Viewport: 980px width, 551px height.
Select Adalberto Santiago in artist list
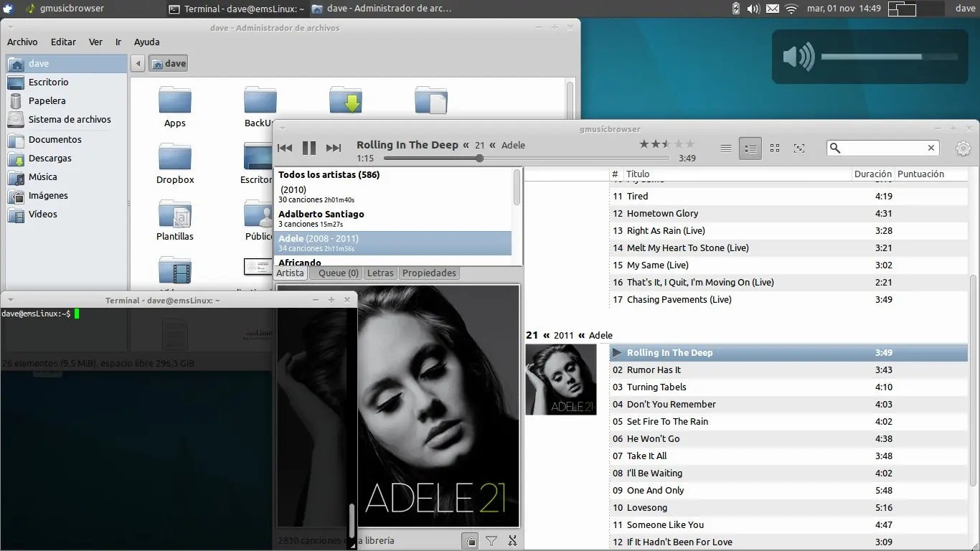click(393, 219)
